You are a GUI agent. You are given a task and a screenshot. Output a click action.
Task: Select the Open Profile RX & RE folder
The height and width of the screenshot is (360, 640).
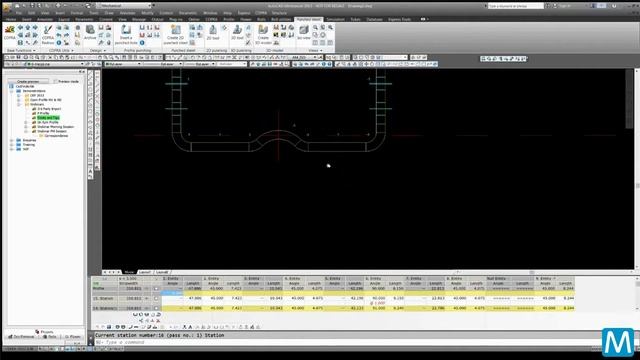point(46,100)
